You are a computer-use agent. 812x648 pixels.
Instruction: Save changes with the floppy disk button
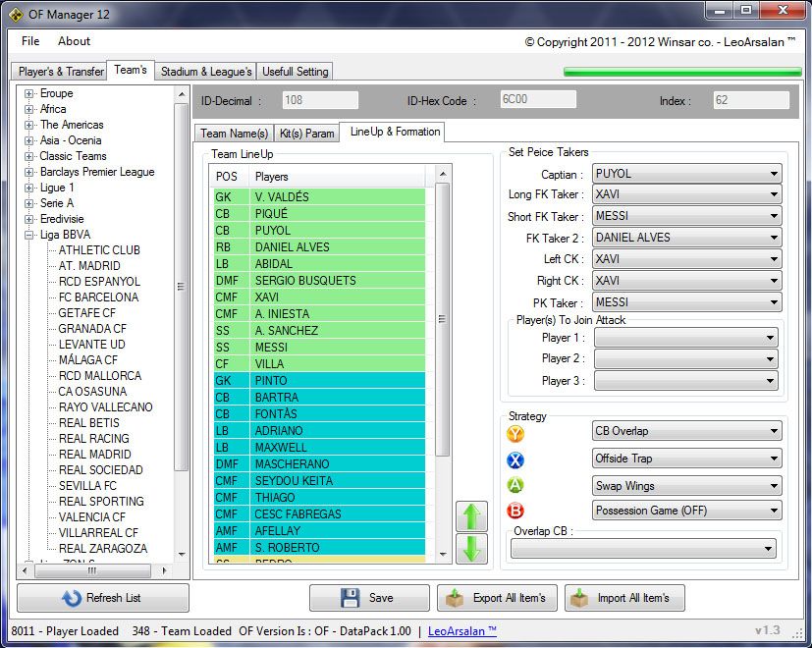coord(369,598)
